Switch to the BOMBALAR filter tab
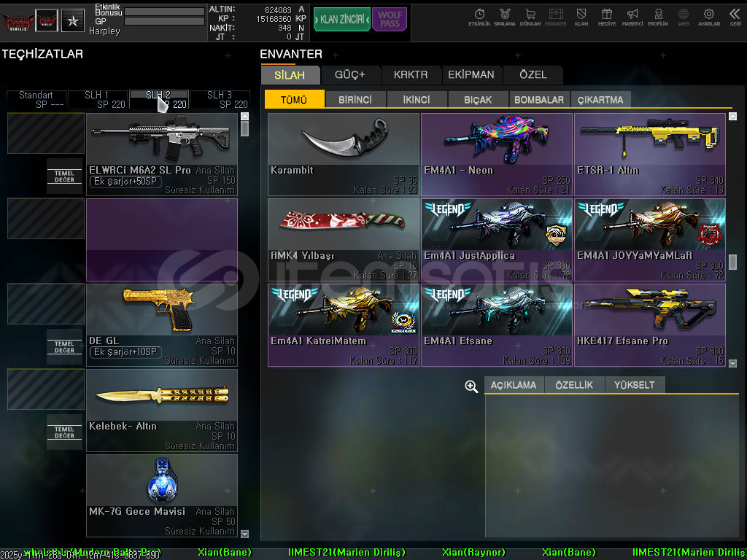747x560 pixels. click(539, 100)
